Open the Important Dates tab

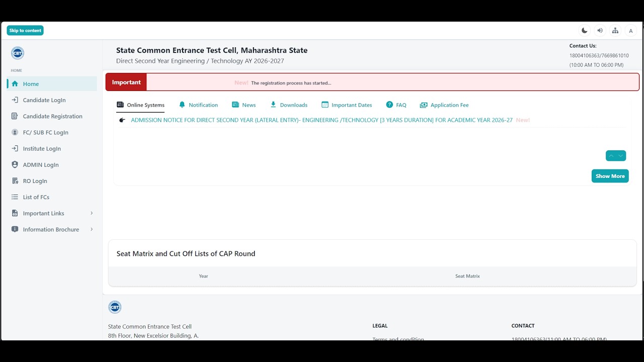coord(347,105)
